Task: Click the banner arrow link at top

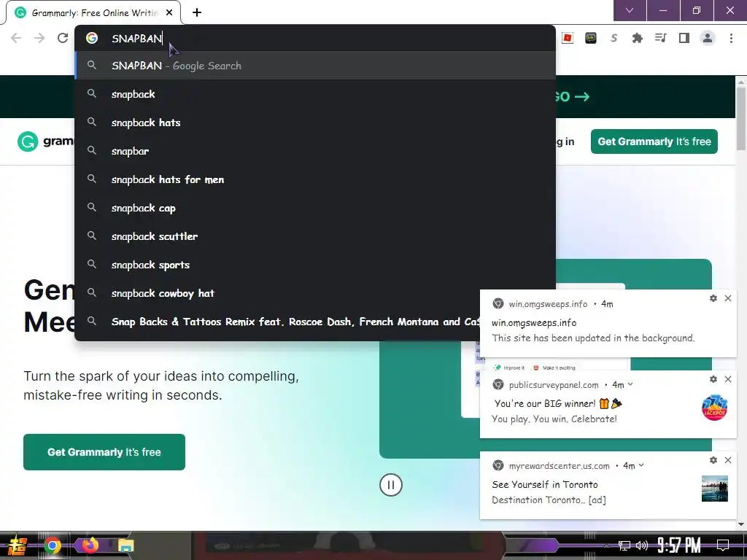Action: [582, 97]
